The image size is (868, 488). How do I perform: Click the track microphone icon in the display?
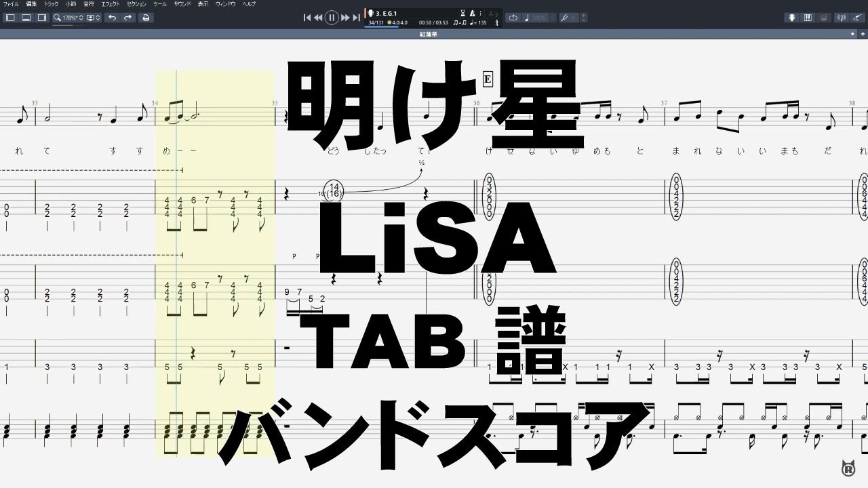(371, 13)
